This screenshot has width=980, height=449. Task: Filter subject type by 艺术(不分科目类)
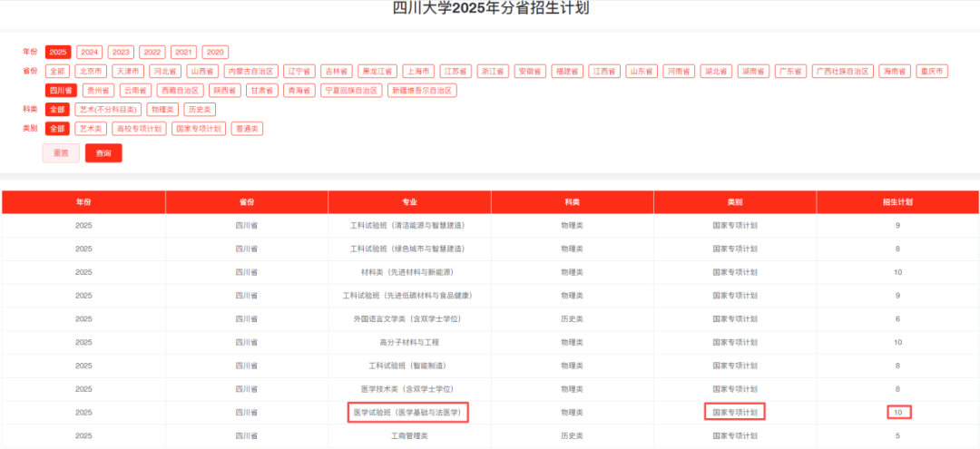[108, 110]
